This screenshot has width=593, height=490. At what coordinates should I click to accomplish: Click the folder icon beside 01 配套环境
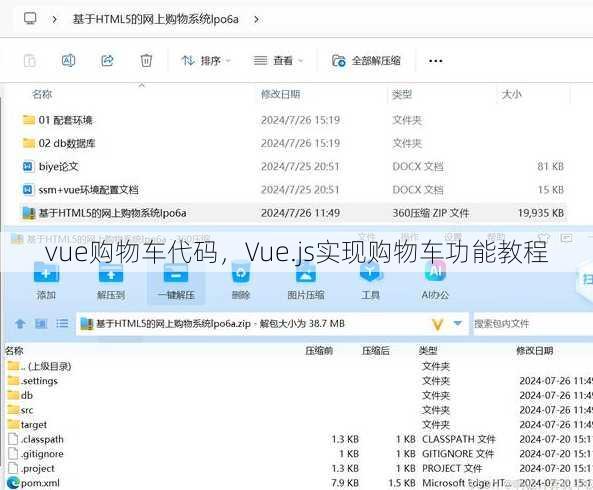coord(28,120)
